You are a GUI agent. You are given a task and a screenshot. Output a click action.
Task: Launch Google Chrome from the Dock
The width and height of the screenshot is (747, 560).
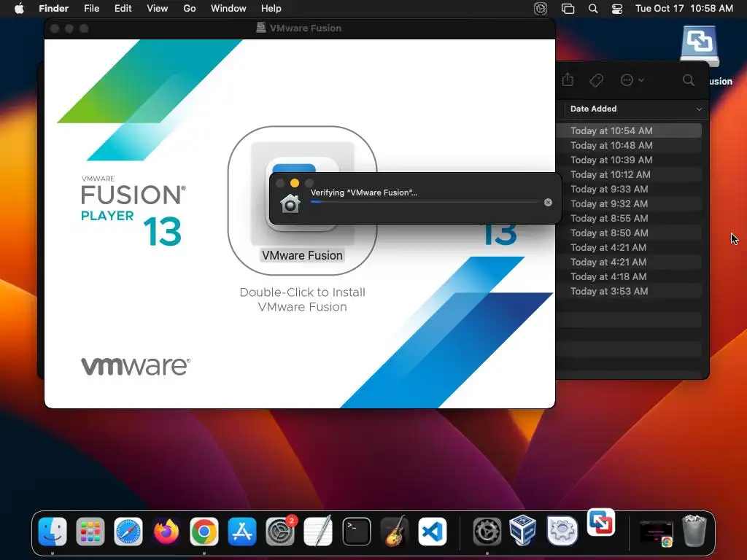[204, 531]
